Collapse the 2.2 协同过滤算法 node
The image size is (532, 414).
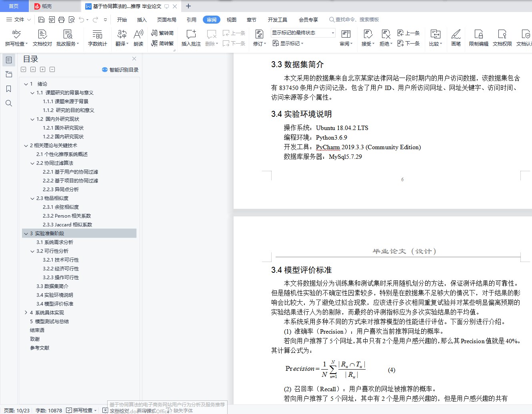pyautogui.click(x=32, y=163)
